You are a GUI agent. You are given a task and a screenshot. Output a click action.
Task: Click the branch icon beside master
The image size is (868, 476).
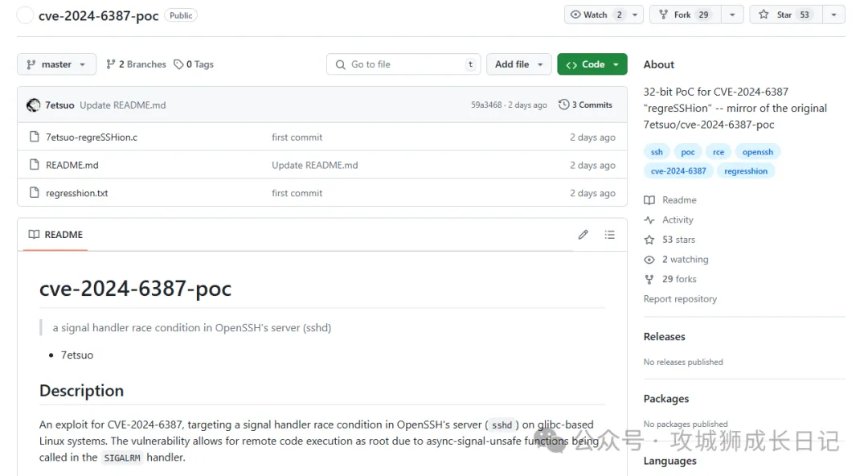pos(31,64)
